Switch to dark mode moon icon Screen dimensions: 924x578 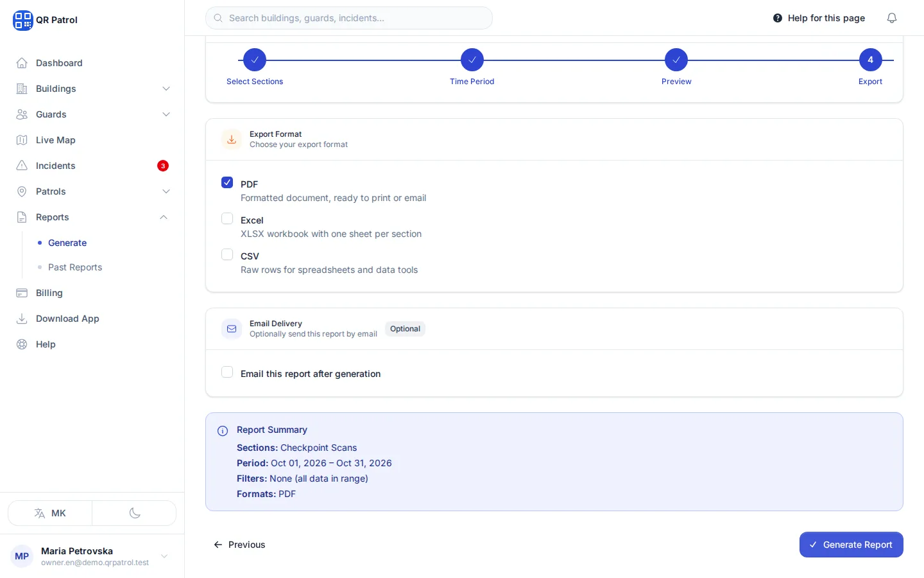coord(135,513)
